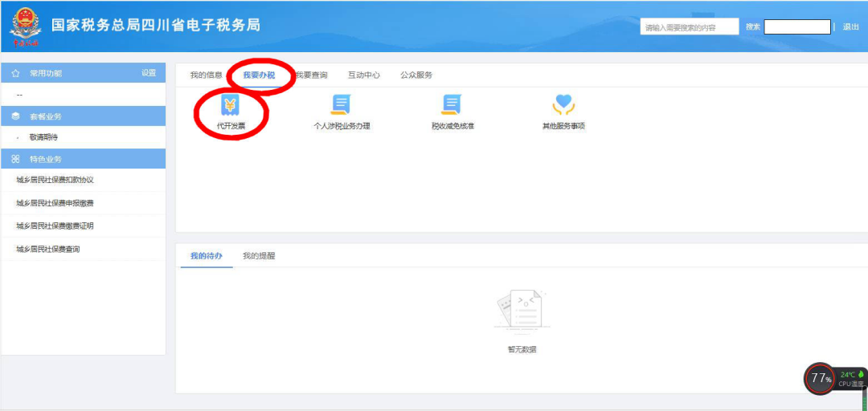Click the star icon beside 常用功能
Image resolution: width=868 pixels, height=411 pixels.
(x=15, y=73)
